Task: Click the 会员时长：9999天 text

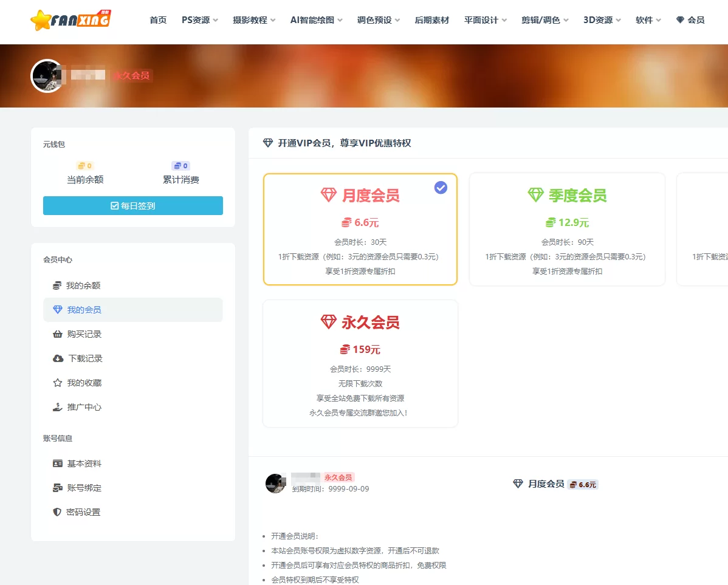Action: tap(360, 369)
